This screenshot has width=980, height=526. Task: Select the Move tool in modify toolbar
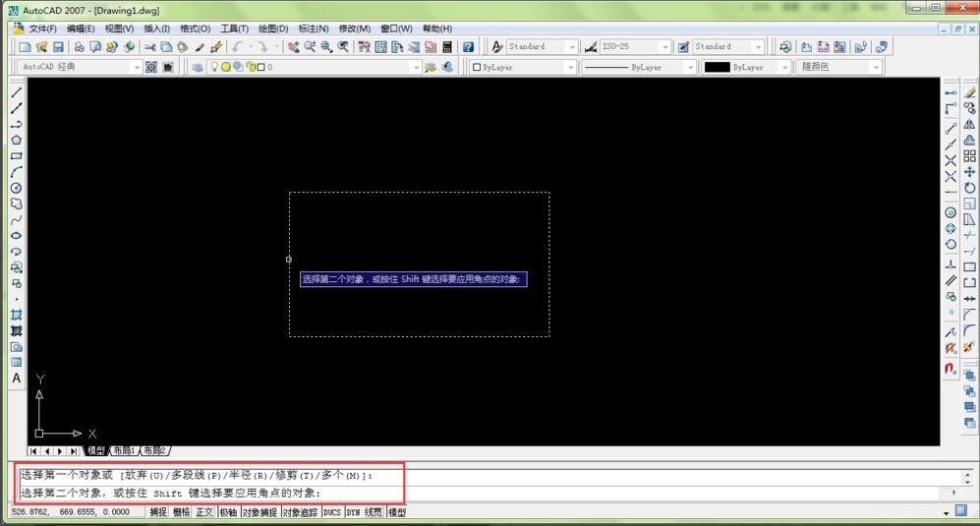click(969, 172)
